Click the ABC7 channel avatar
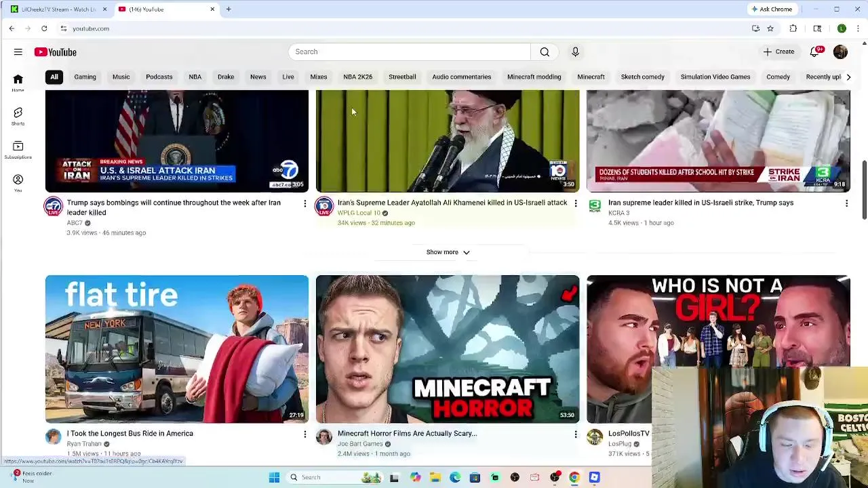 tap(54, 206)
